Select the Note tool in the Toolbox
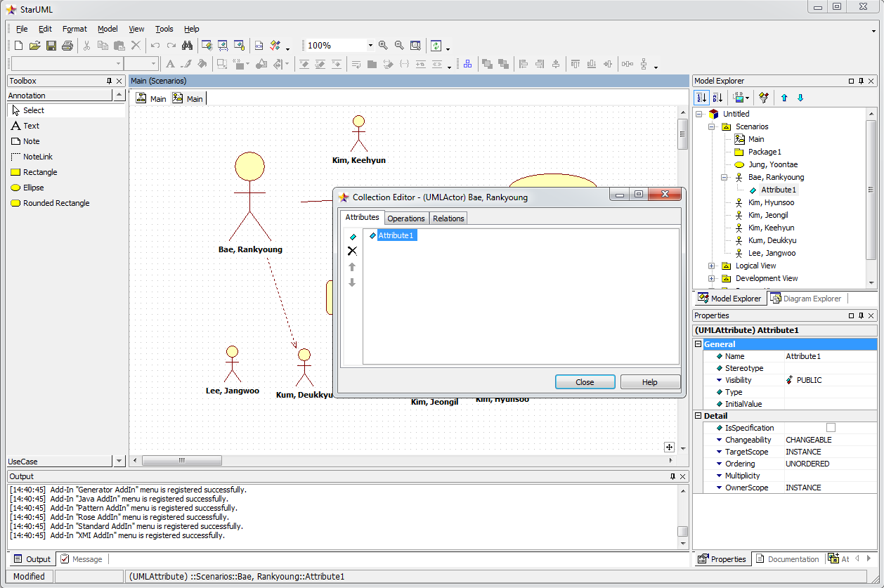Viewport: 884px width, 588px height. pyautogui.click(x=32, y=141)
